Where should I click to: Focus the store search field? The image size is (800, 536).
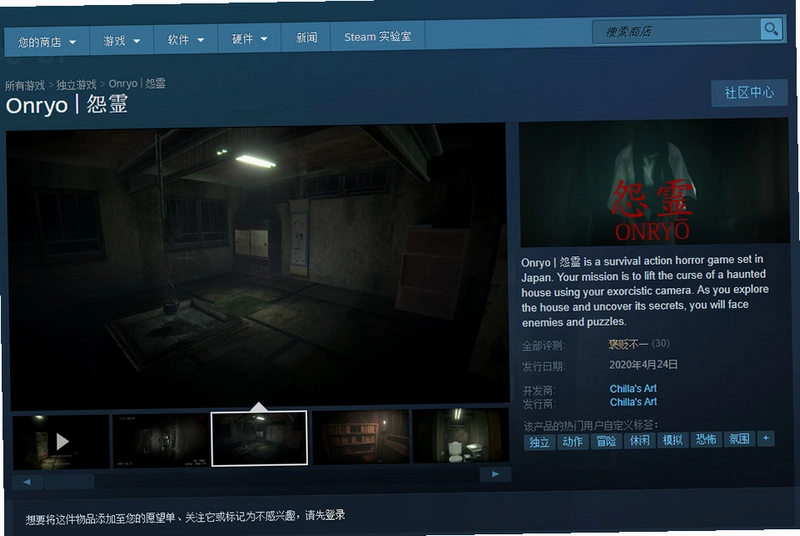click(677, 32)
